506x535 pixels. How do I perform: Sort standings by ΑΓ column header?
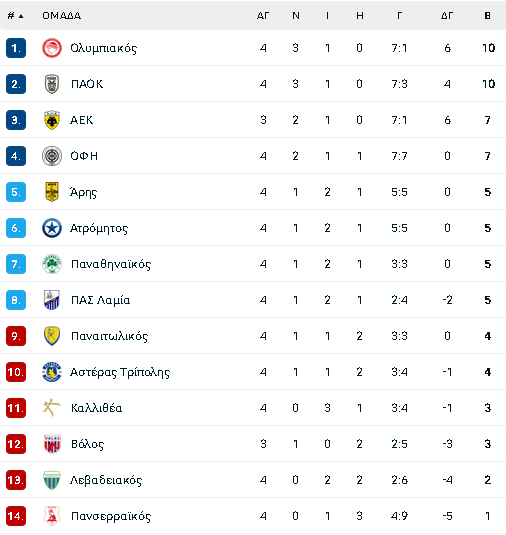pyautogui.click(x=263, y=16)
